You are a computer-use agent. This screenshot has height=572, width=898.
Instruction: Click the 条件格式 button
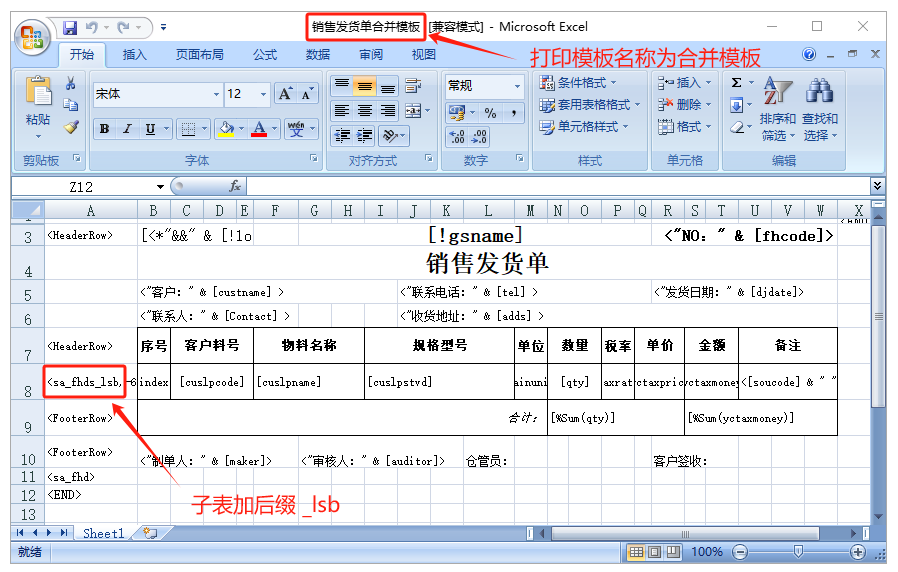580,82
